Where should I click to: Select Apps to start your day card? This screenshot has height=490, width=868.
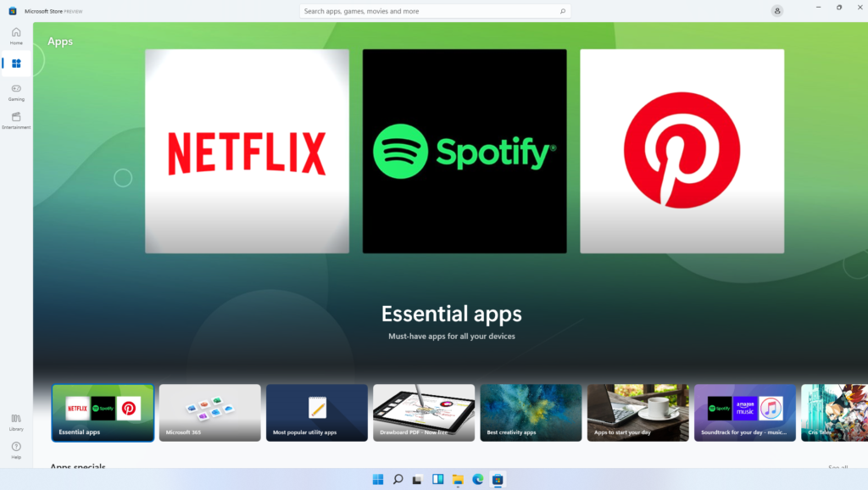637,413
